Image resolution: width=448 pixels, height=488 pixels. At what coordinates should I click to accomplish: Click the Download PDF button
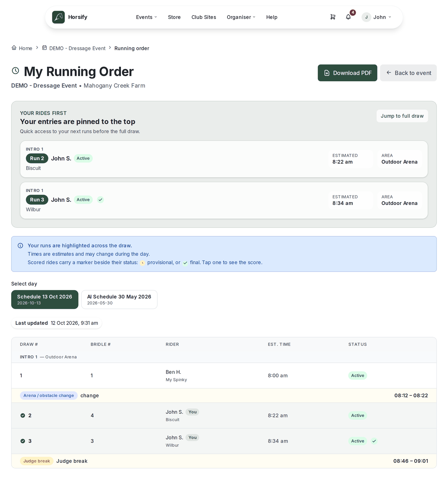347,73
